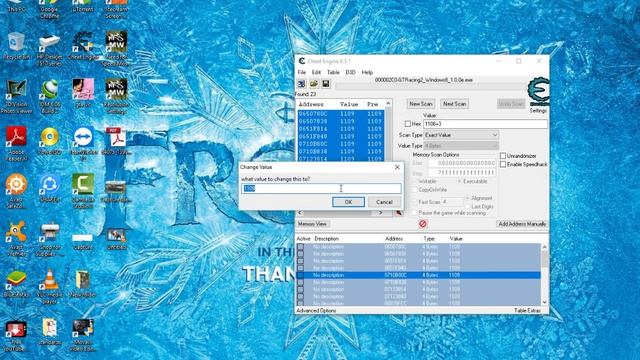Open the Movavi Video Editor shortcut
Viewport: 640px width, 360px height.
83,335
